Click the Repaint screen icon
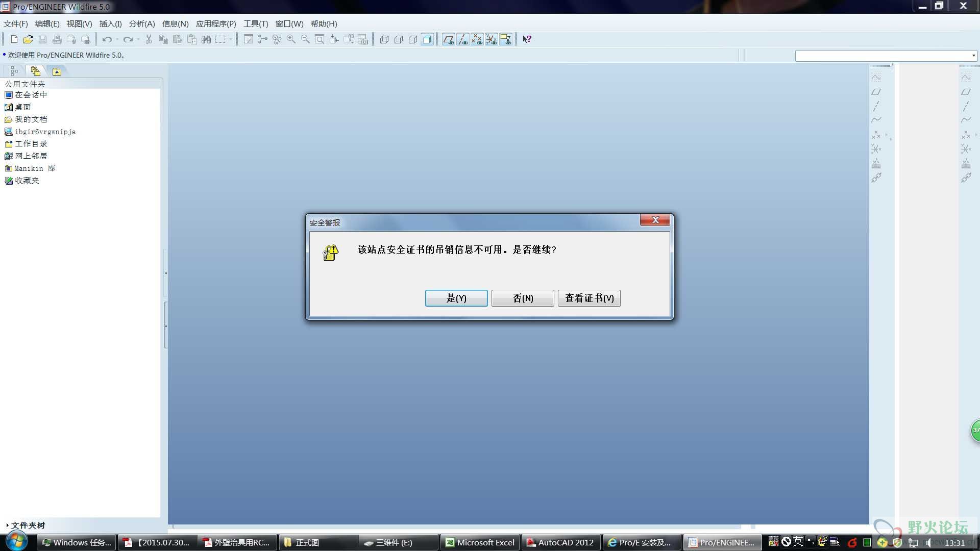 point(249,39)
